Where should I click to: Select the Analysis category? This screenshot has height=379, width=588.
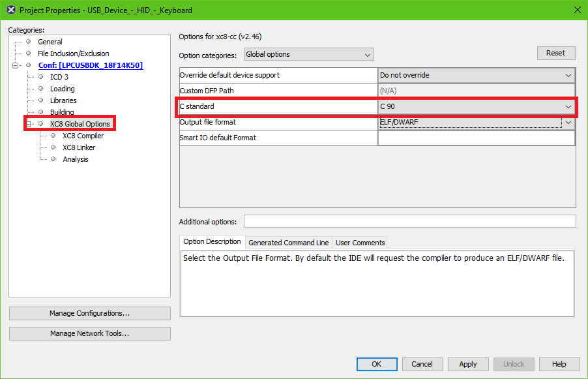point(75,159)
